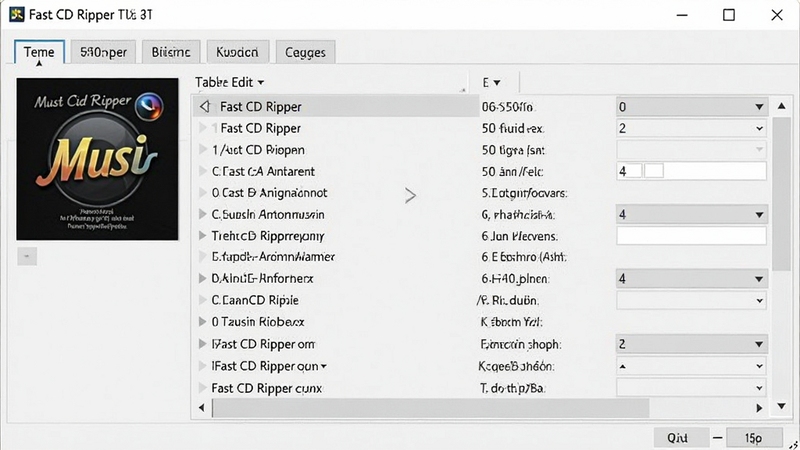800x450 pixels.
Task: Expand the 'C.Fast CA Antarent' row
Action: [x=203, y=171]
